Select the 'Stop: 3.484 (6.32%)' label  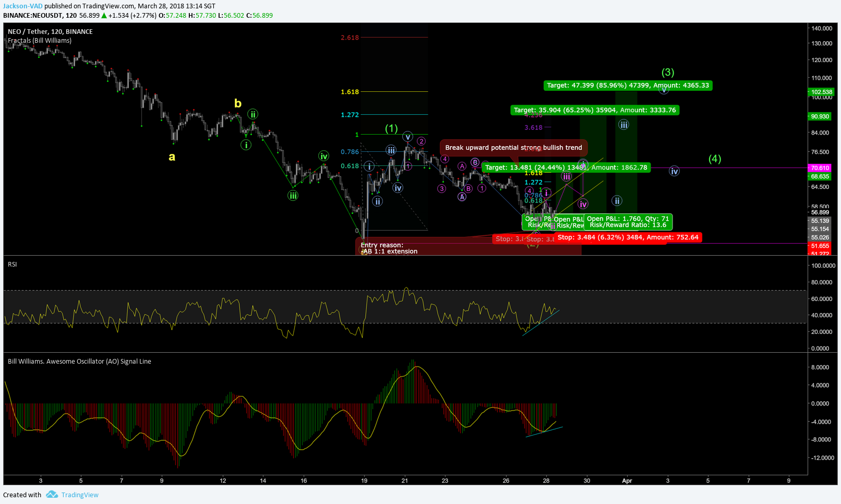(x=628, y=237)
